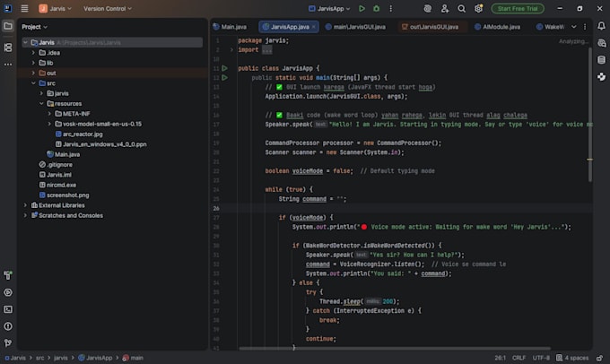Open the Run tool window icon
This screenshot has width=610, height=364.
(8, 292)
